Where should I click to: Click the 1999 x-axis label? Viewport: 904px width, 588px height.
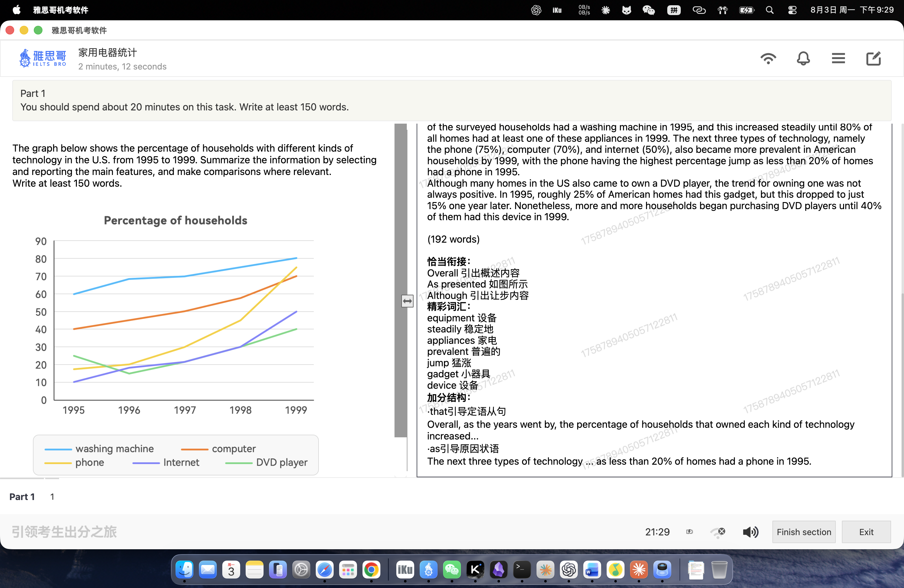tap(296, 410)
